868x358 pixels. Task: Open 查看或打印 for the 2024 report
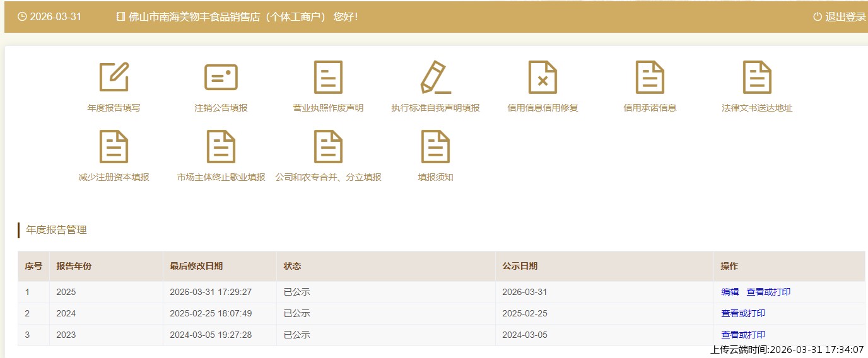[743, 313]
